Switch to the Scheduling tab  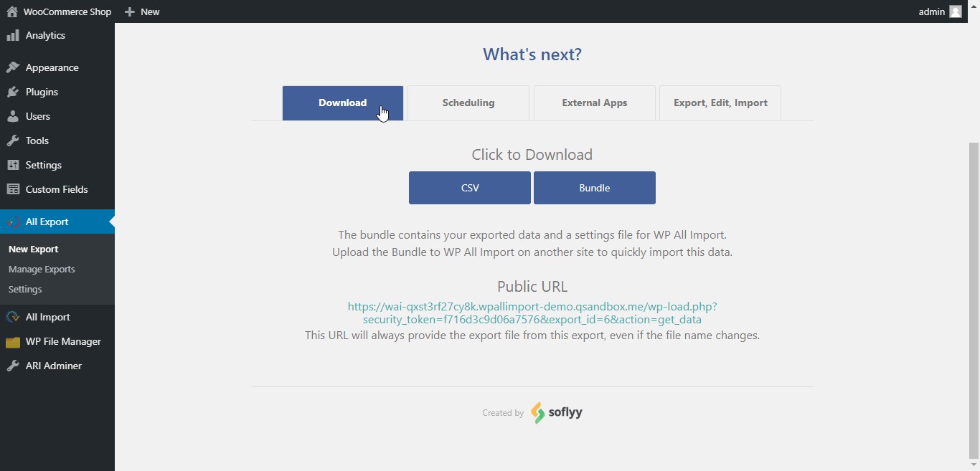[468, 103]
